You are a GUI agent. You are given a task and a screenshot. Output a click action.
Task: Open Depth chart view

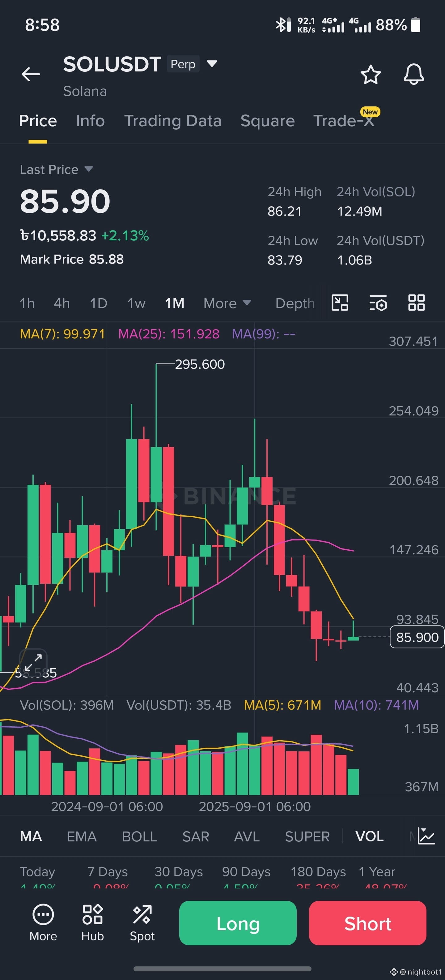click(x=295, y=303)
